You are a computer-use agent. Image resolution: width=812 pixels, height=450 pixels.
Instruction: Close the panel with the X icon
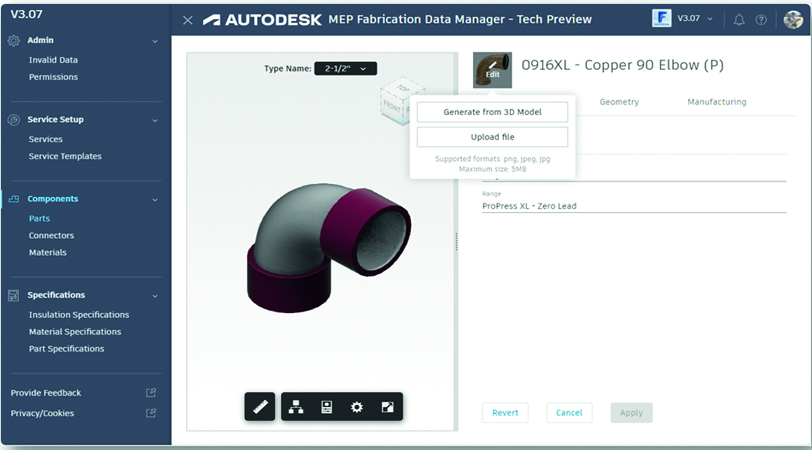coord(187,20)
